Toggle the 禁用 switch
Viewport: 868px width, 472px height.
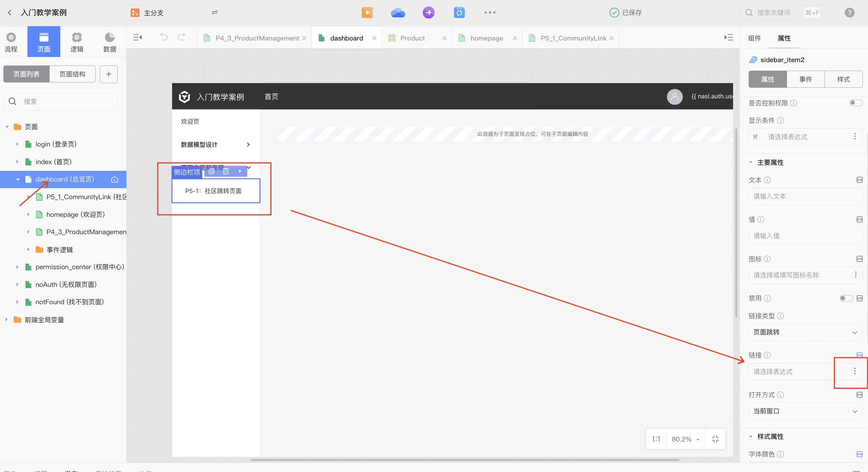[846, 298]
